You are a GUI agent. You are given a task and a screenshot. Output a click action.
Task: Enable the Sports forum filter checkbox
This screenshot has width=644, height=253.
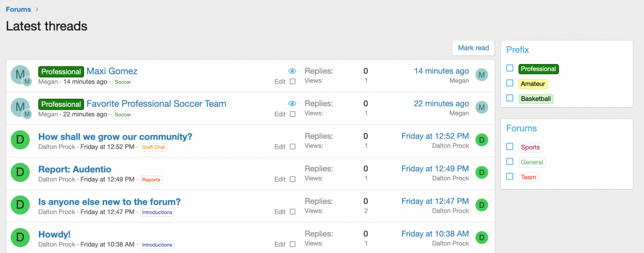point(510,147)
